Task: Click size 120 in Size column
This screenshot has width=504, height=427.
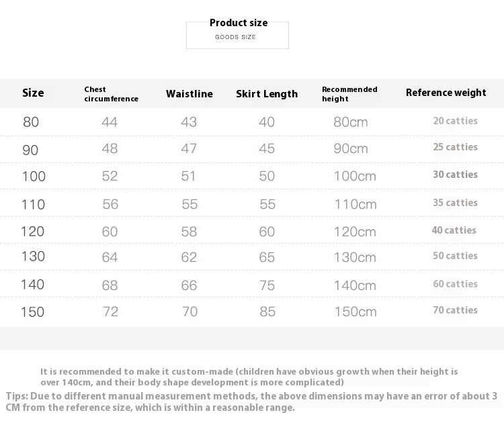Action: (x=32, y=232)
